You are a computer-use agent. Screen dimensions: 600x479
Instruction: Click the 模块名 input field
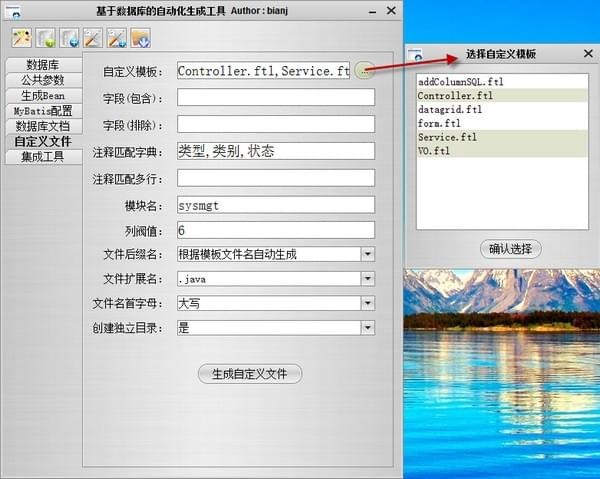click(275, 205)
